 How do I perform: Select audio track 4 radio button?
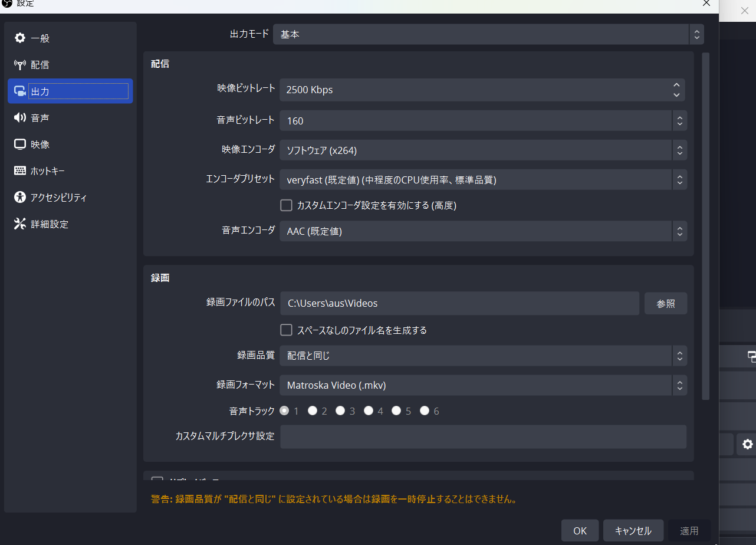tap(369, 411)
